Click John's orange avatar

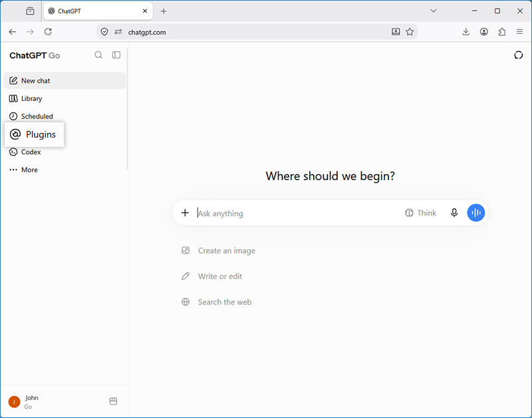coord(14,402)
